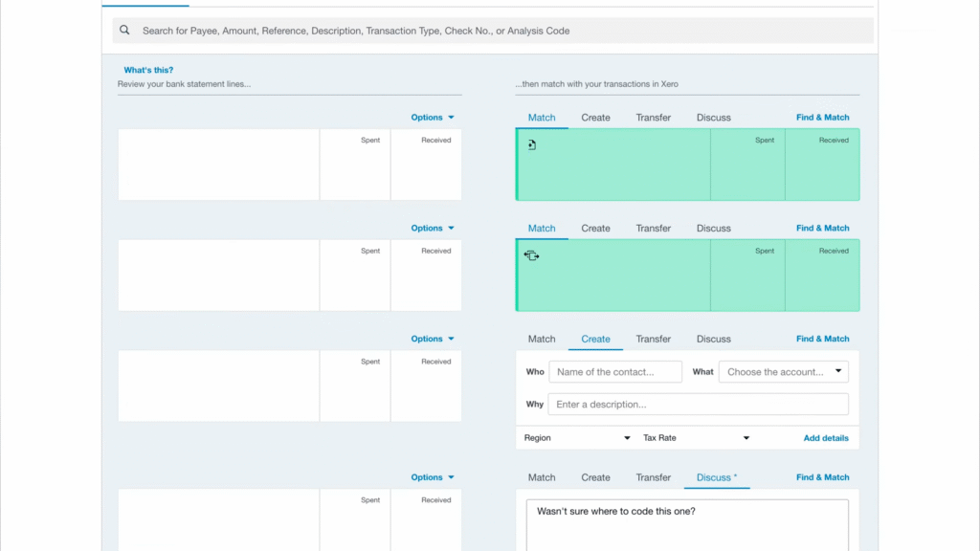The height and width of the screenshot is (551, 980).
Task: Click the magnifying glass search icon
Action: 124,31
